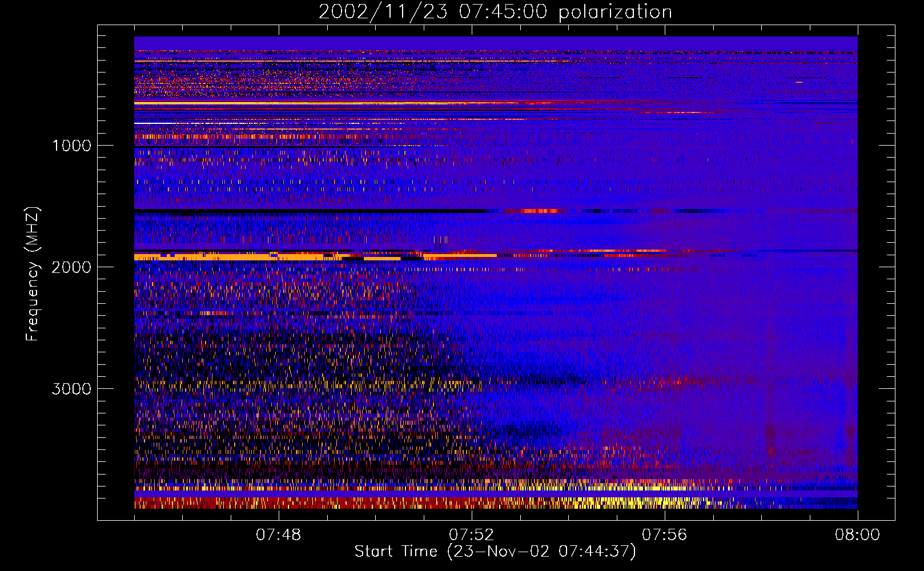Click the 1000 frequency tick label
Viewport: 924px width, 571px height.
coord(71,146)
